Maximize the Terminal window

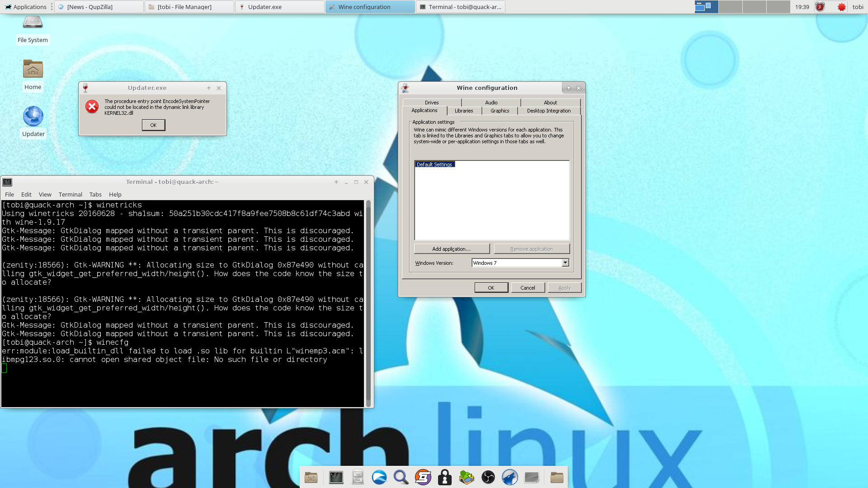click(x=356, y=182)
